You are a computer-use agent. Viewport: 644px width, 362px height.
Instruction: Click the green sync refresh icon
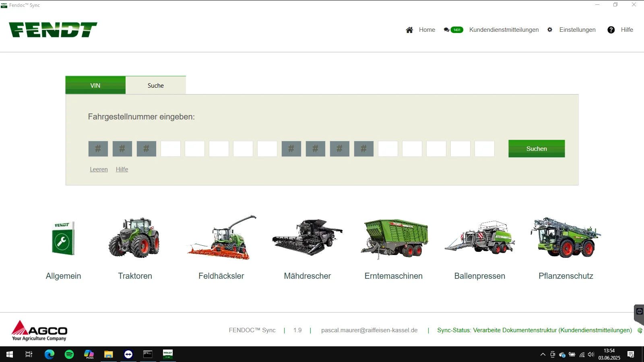coord(640,330)
